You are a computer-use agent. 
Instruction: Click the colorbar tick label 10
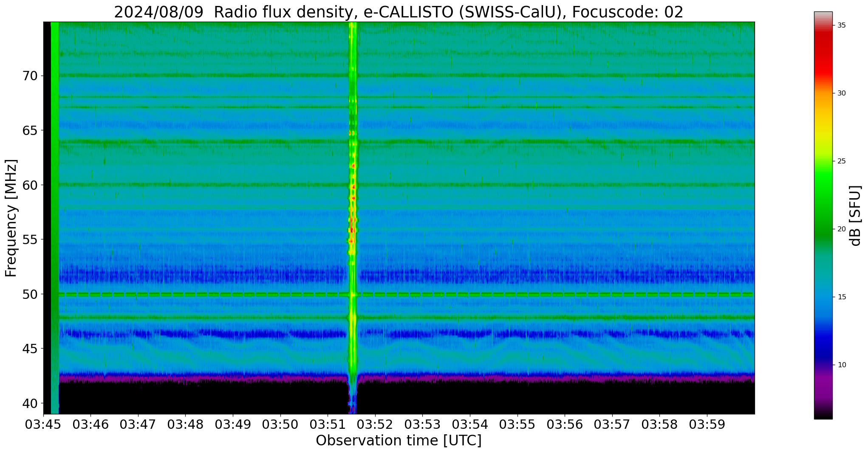click(841, 365)
